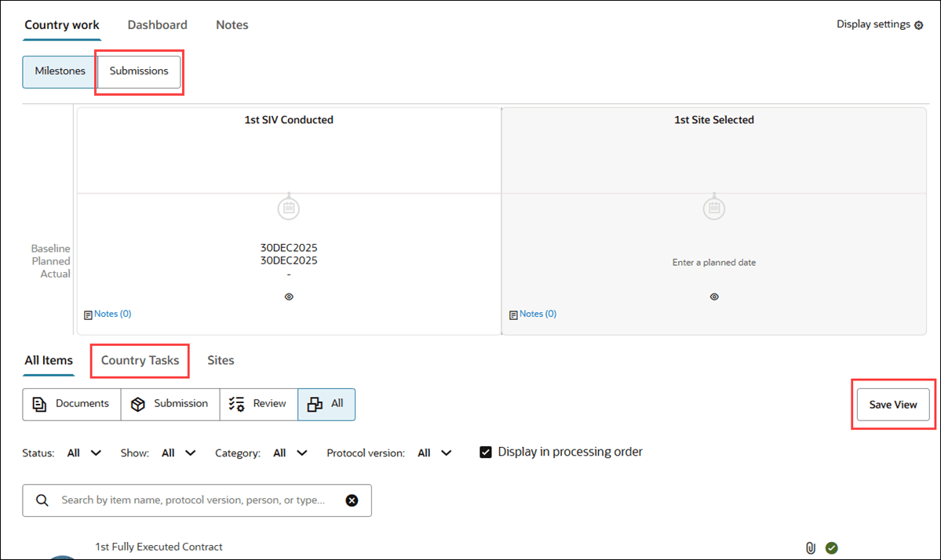Click the Save View button
Viewport: 941px width, 560px height.
click(x=892, y=404)
